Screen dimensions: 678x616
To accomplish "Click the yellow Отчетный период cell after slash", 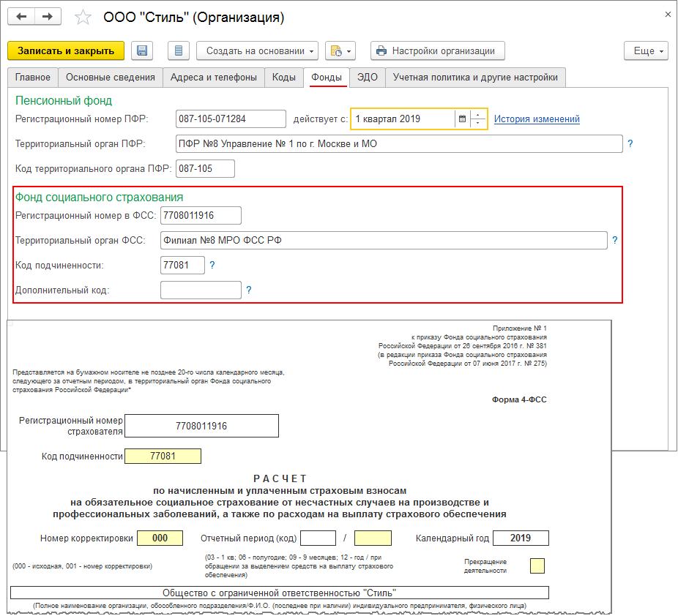I will 373,538.
